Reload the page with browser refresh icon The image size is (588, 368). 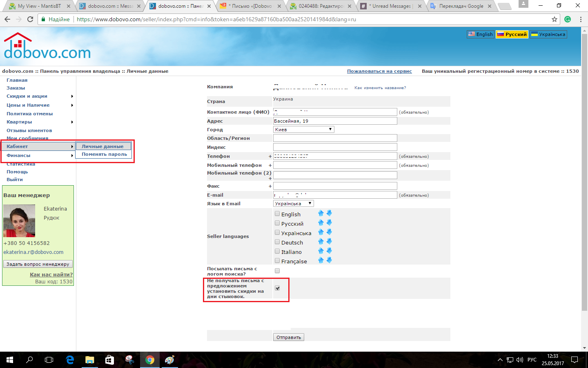tap(30, 19)
